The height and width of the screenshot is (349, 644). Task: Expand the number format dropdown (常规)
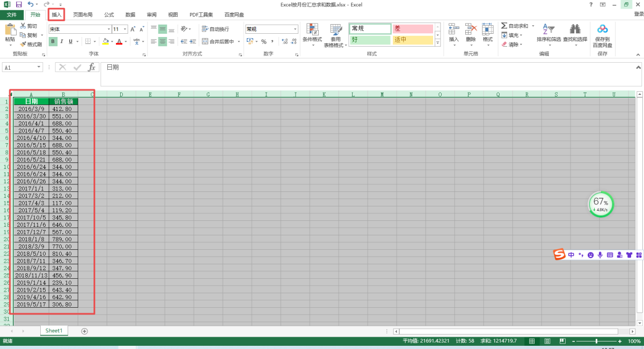coord(295,29)
